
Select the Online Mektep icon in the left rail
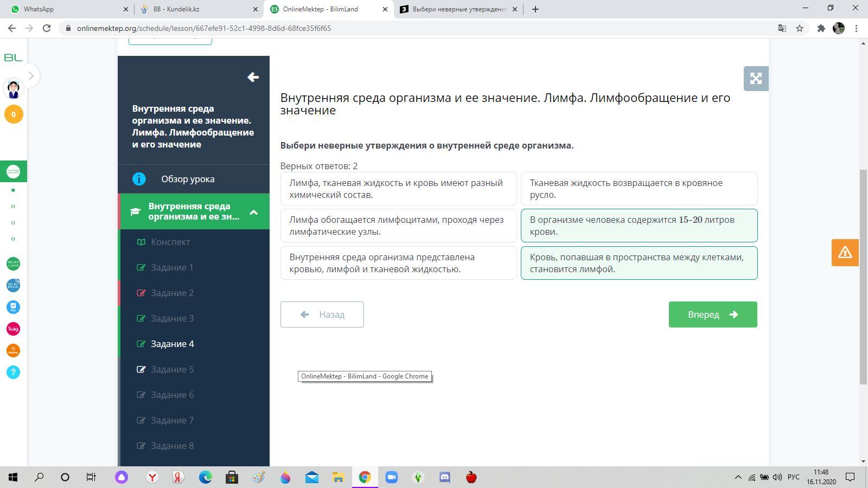[x=13, y=171]
